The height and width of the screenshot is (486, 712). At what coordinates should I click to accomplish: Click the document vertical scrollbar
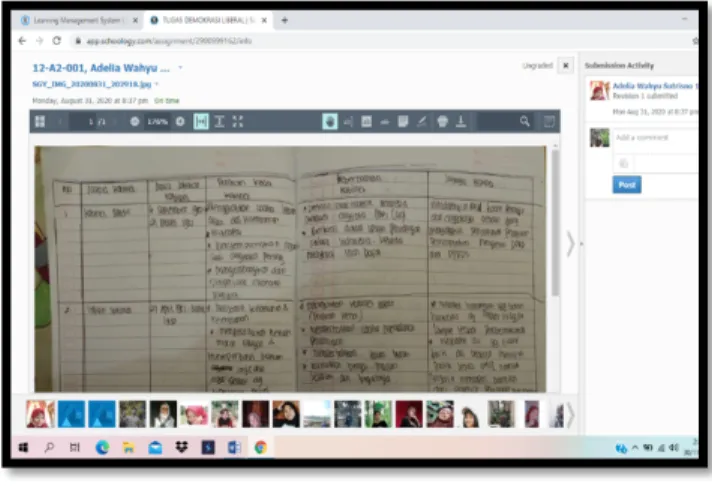pos(555,223)
